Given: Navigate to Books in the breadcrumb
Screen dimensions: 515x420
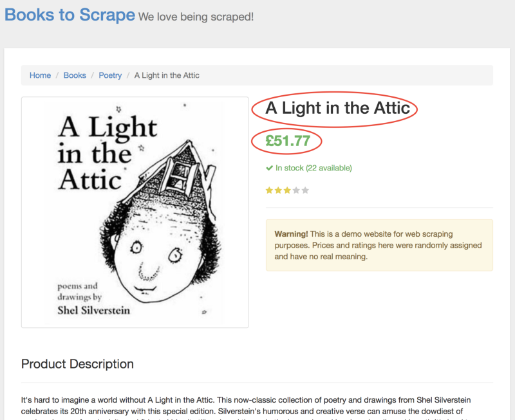Looking at the screenshot, I should coord(75,75).
